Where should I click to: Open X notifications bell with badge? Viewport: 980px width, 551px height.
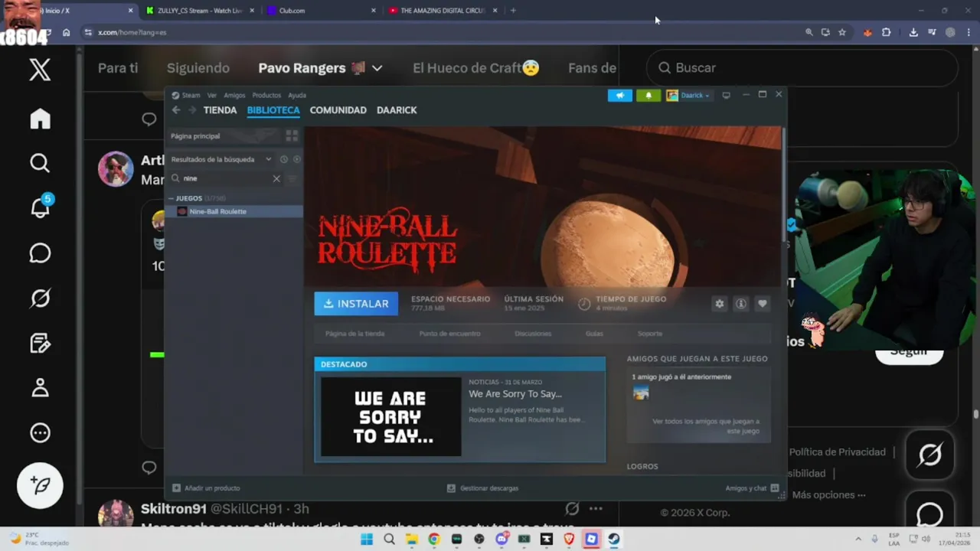click(x=40, y=207)
